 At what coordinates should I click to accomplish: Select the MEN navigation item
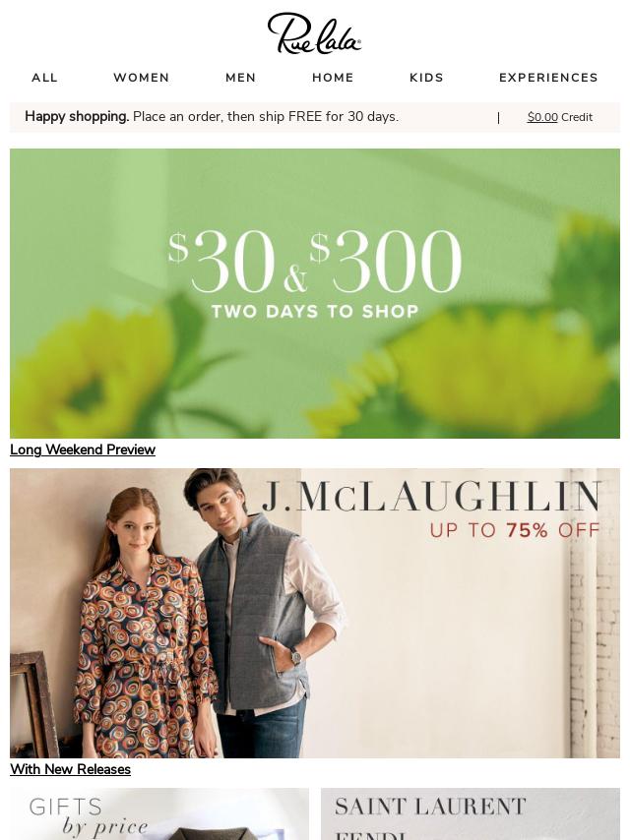(x=241, y=78)
